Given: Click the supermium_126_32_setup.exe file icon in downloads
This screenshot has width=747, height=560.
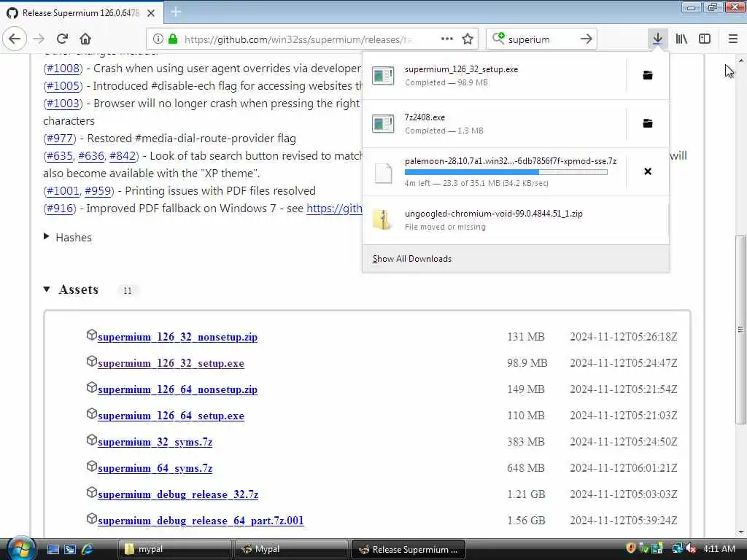Looking at the screenshot, I should coord(383,76).
